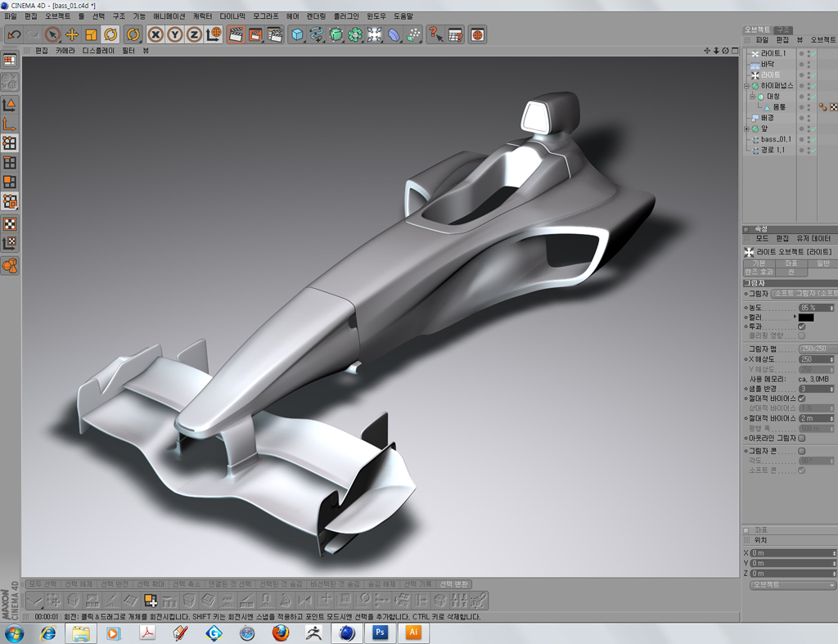Click the viewport maximize icon at top right

(735, 51)
